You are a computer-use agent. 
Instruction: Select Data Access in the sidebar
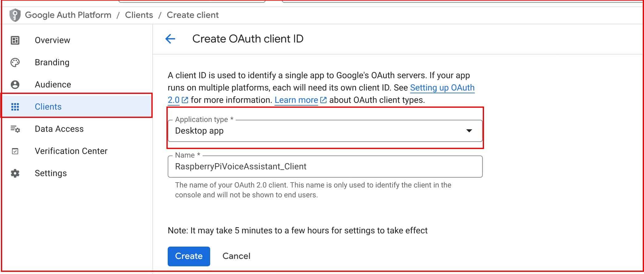coord(59,129)
